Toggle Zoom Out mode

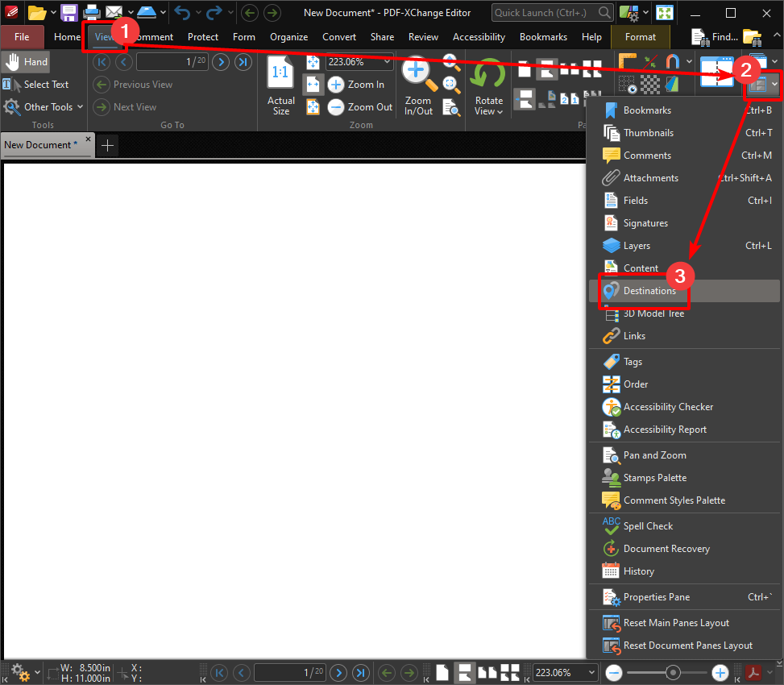click(360, 106)
